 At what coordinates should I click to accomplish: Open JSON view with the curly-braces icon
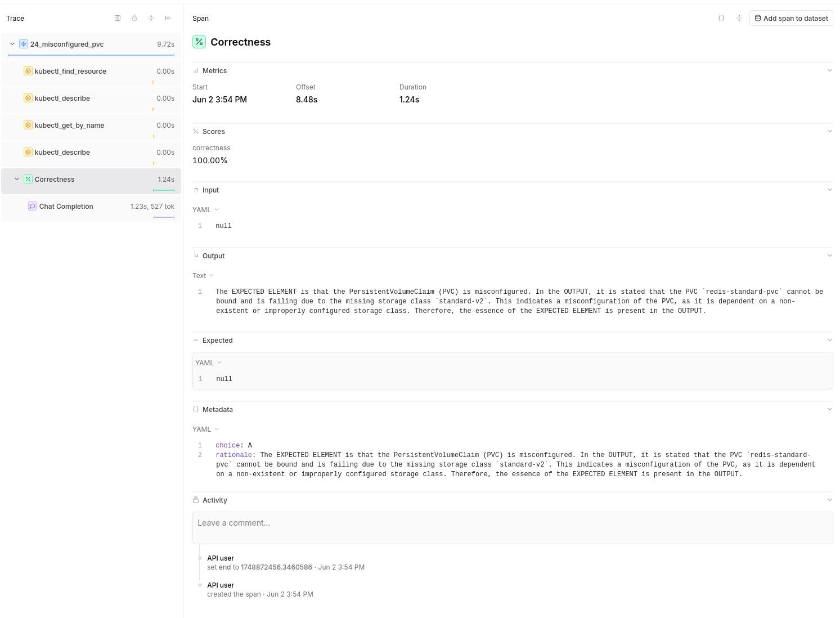(x=721, y=18)
